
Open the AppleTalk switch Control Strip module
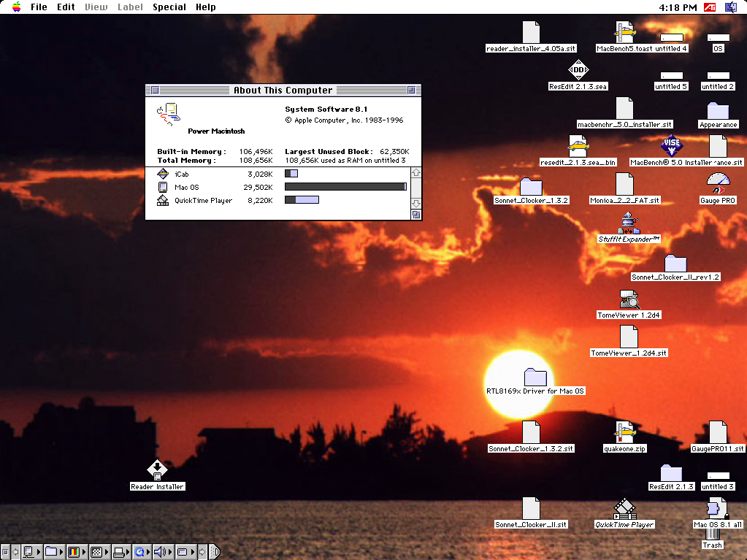(31, 552)
